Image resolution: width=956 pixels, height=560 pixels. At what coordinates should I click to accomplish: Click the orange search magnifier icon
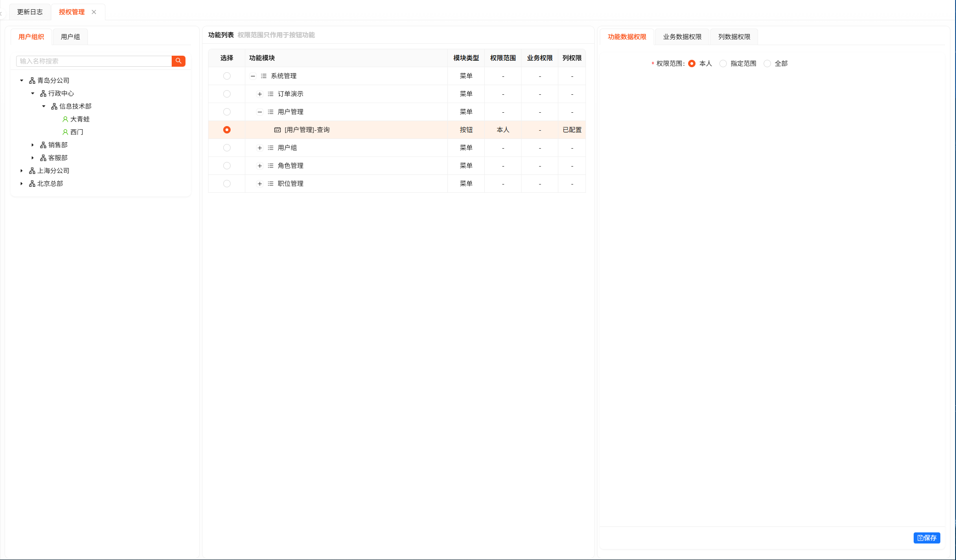coord(178,61)
